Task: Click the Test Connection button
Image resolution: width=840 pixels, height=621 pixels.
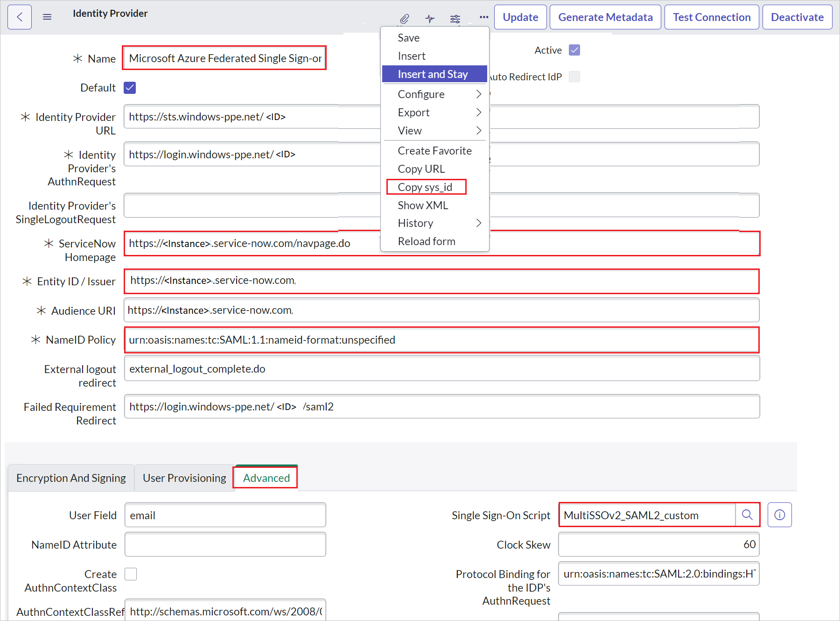Action: tap(711, 17)
